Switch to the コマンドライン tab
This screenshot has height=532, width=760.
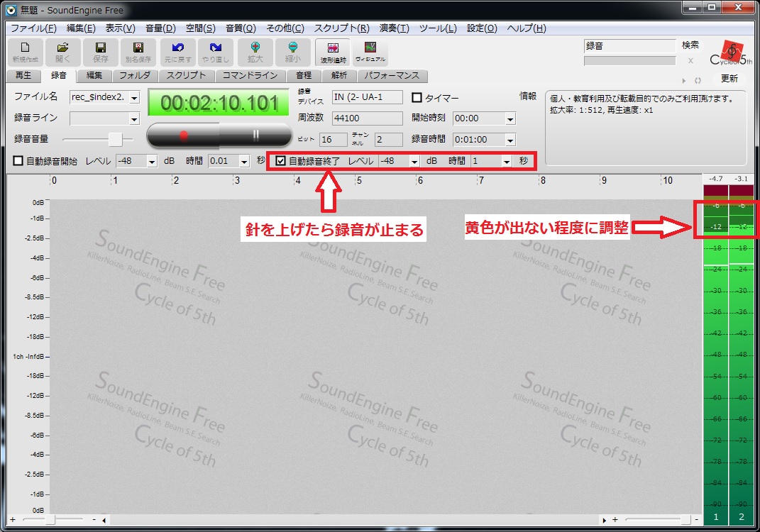coord(250,76)
